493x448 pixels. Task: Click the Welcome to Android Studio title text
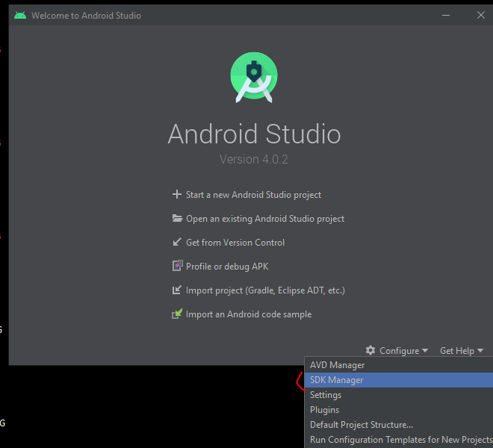coord(86,16)
